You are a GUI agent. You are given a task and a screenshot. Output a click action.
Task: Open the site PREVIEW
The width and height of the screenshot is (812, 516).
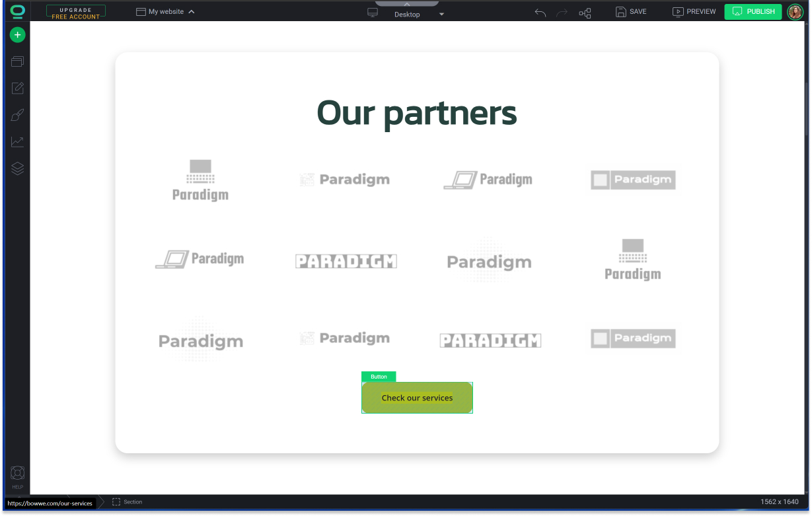click(x=694, y=12)
